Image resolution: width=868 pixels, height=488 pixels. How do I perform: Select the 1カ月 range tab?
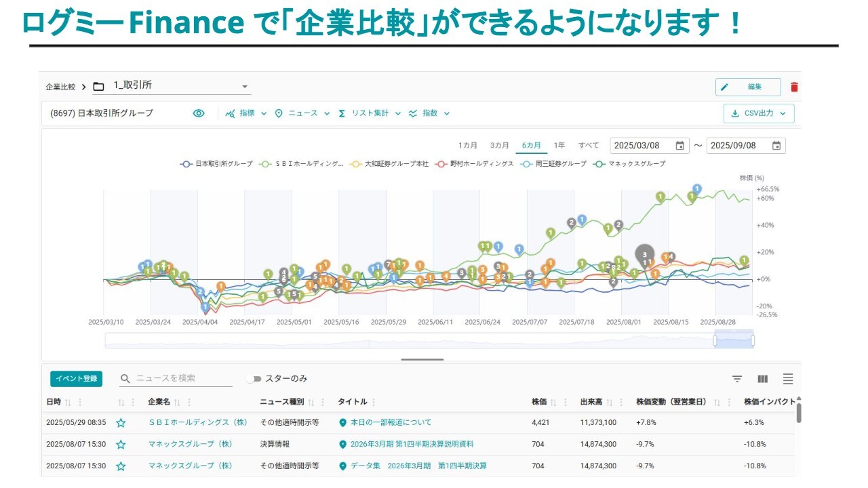[x=468, y=146]
